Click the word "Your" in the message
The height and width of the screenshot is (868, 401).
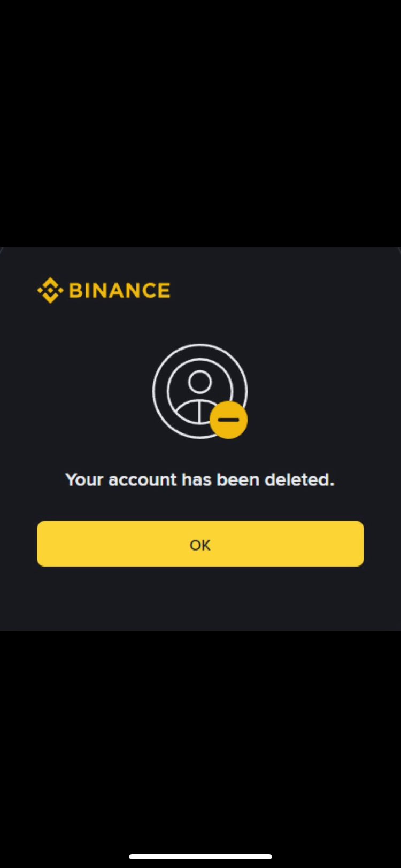[84, 479]
